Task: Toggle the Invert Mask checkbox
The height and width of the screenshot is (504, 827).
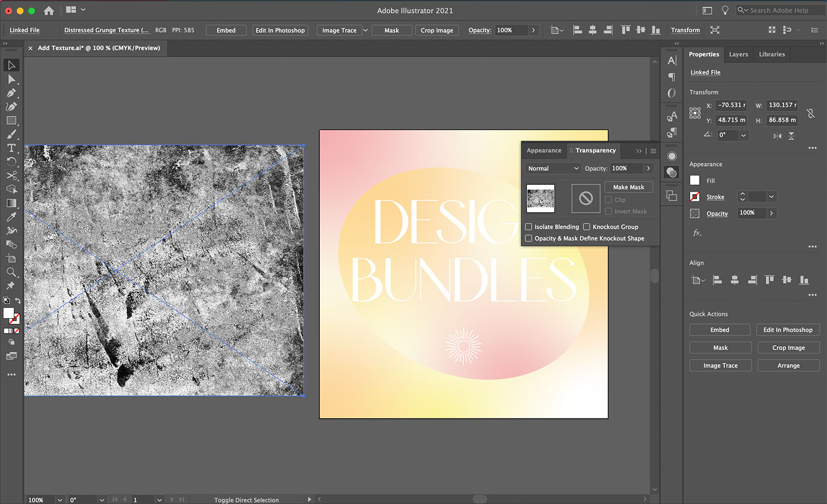Action: pyautogui.click(x=609, y=211)
